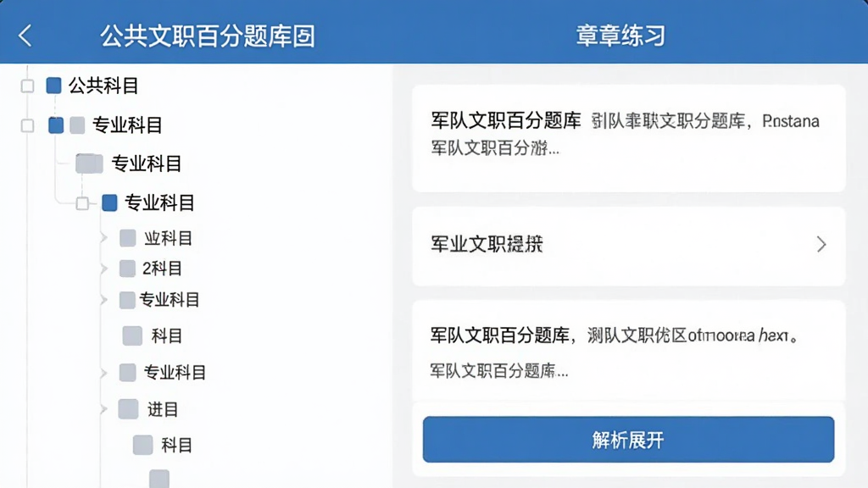868x488 pixels.
Task: Select the 公共文职百分题库 header title
Action: pos(208,36)
